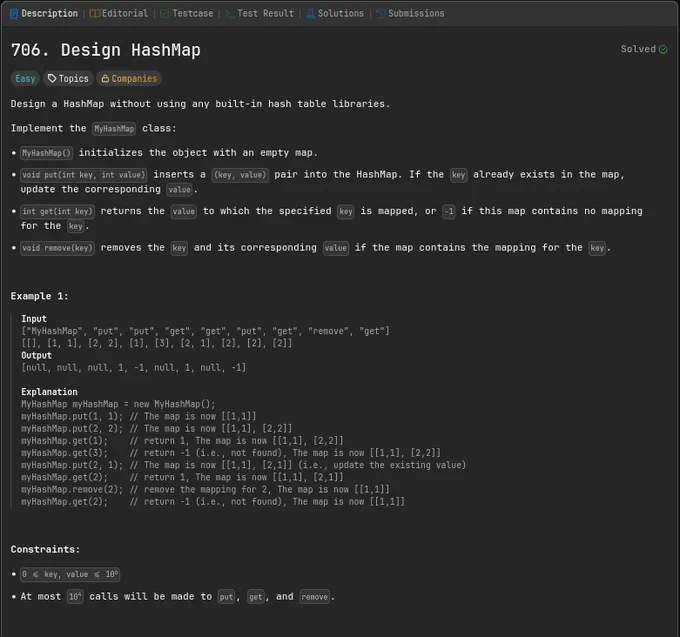Click the Test Result terminal icon
Image resolution: width=680 pixels, height=637 pixels.
230,14
